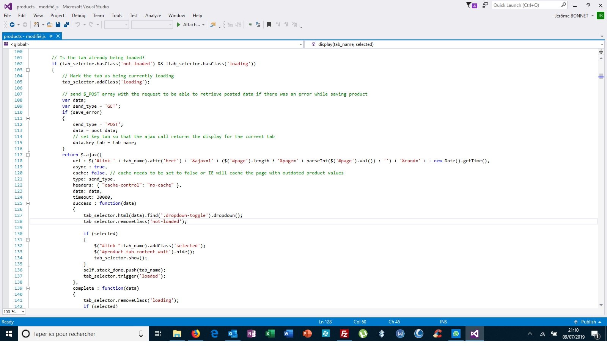Toggle bookmark on the current line
The image size is (607, 364).
point(269,25)
